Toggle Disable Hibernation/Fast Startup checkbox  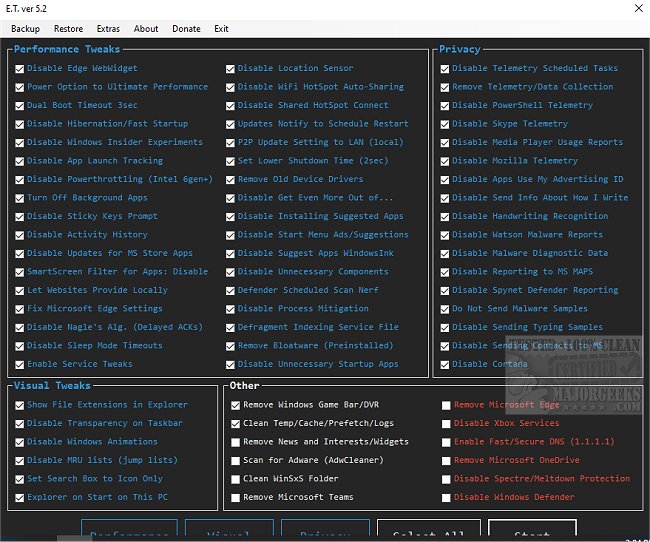(x=20, y=124)
